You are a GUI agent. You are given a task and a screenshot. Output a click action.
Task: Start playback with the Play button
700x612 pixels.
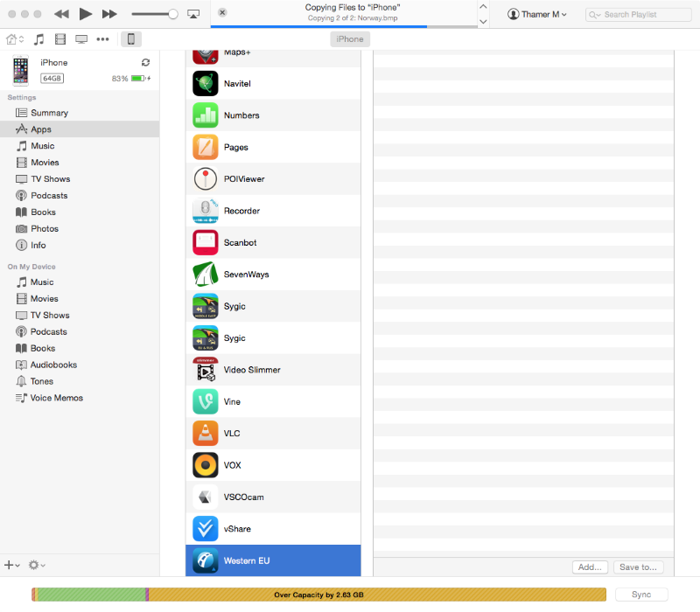tap(85, 14)
